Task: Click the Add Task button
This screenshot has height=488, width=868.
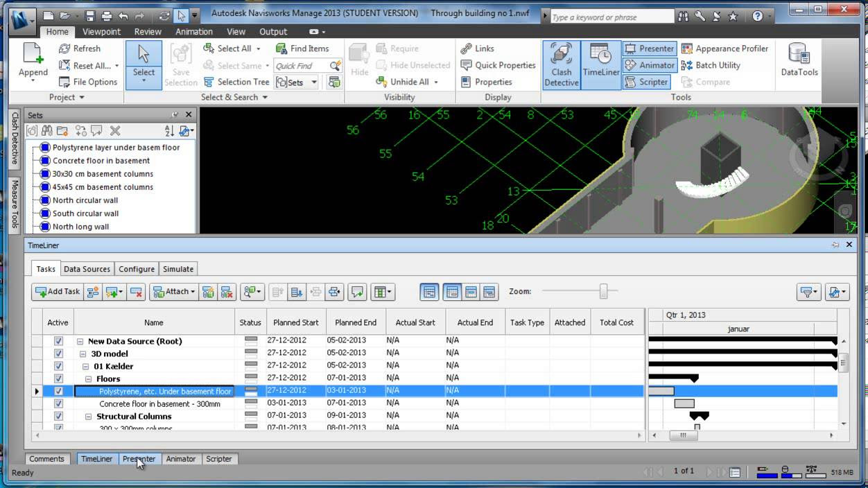Action: (58, 292)
